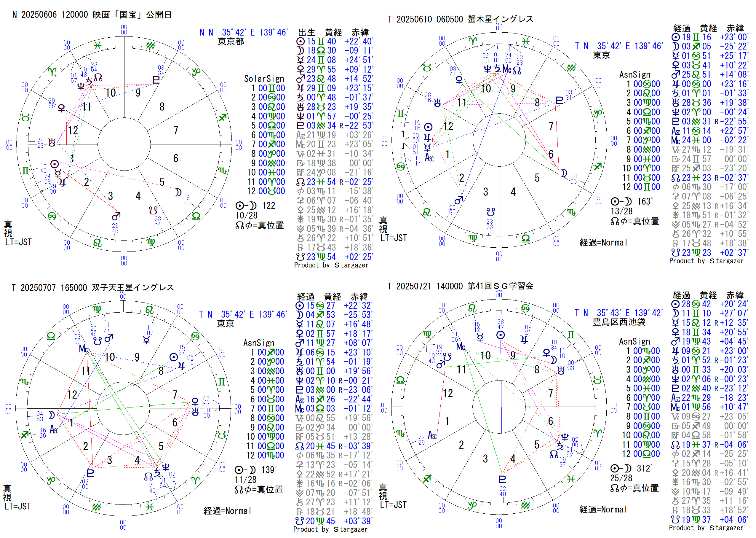Click 'Product by Stargazer' under the 国宝 chart table

(x=331, y=265)
